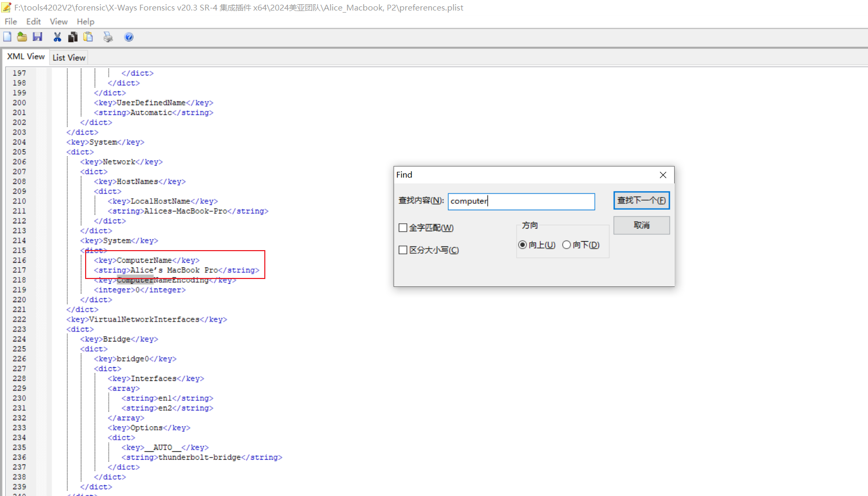Click the Network key on line 206

(x=121, y=162)
